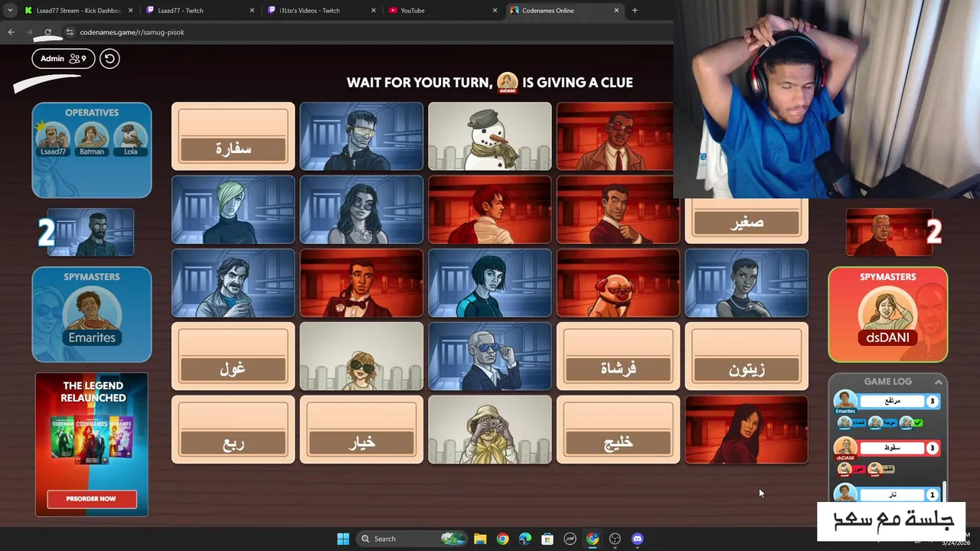
Task: Reload the Codenames page
Action: [x=47, y=32]
